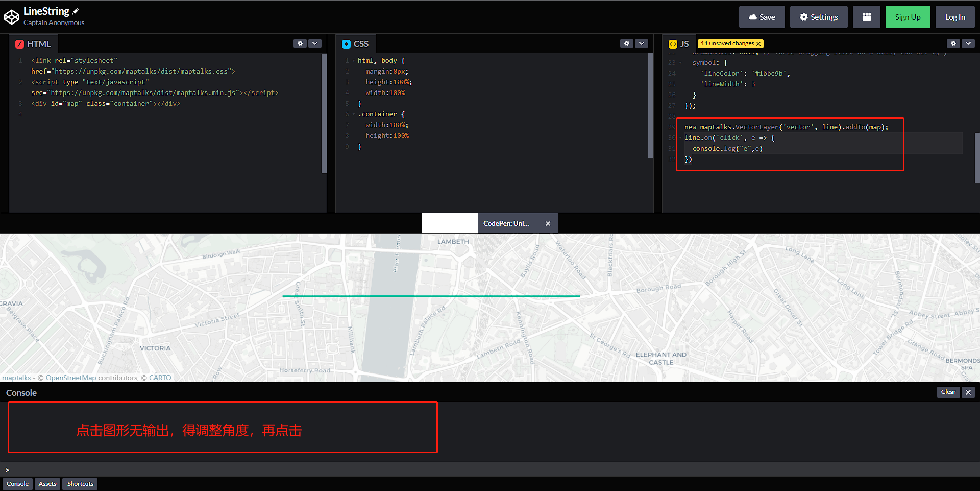Click the green line on the map
Image resolution: width=980 pixels, height=491 pixels.
pos(431,296)
